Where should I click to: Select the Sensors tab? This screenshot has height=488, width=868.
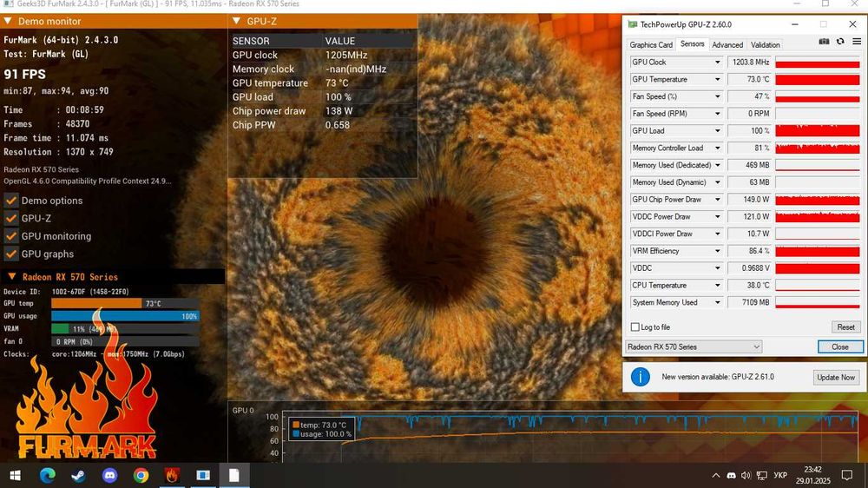pos(692,43)
